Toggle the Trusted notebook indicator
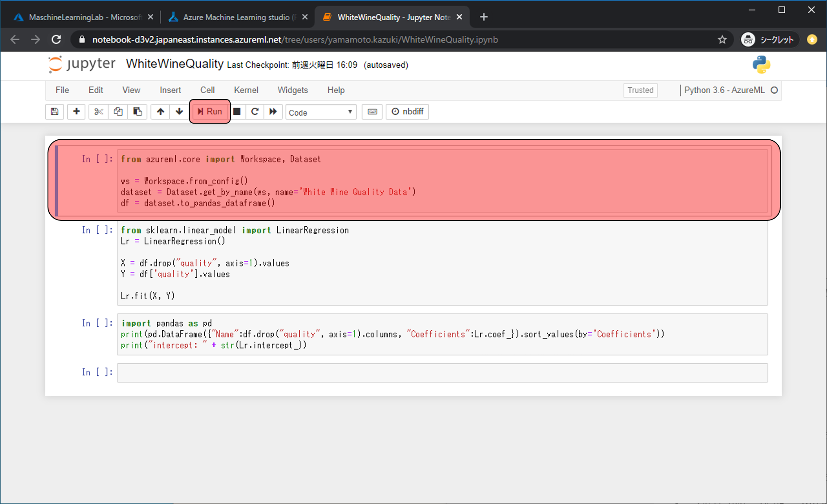This screenshot has width=827, height=504. pyautogui.click(x=640, y=90)
